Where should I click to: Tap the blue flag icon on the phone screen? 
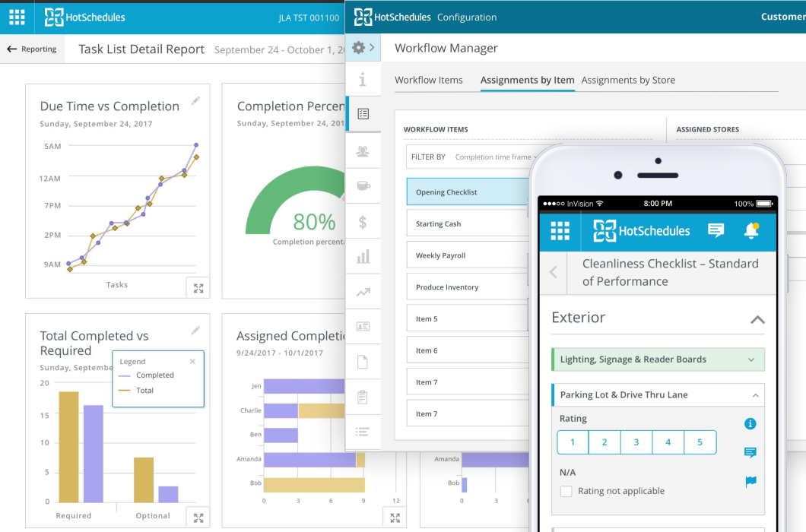[x=750, y=481]
